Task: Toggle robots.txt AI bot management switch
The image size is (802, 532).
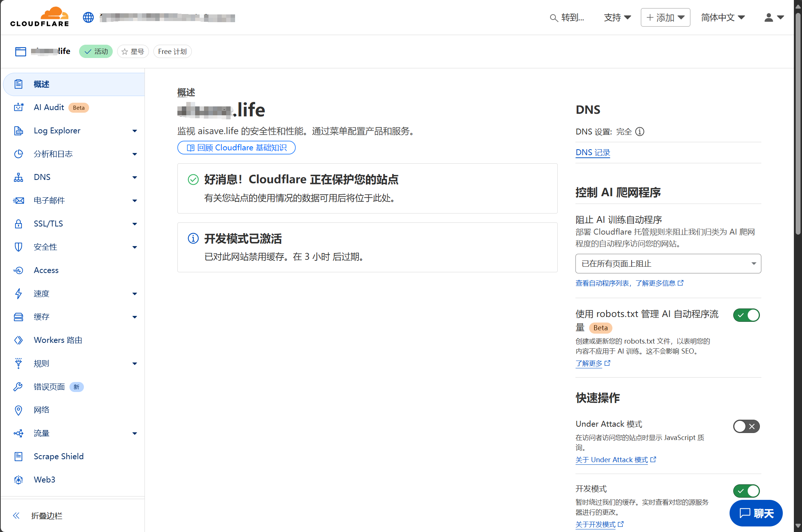Action: click(x=747, y=315)
